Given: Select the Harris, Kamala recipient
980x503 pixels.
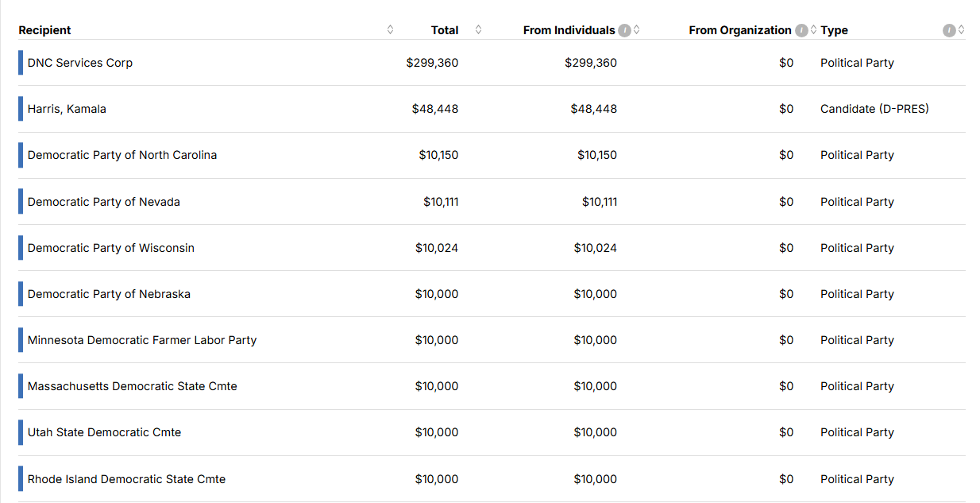Looking at the screenshot, I should tap(67, 109).
